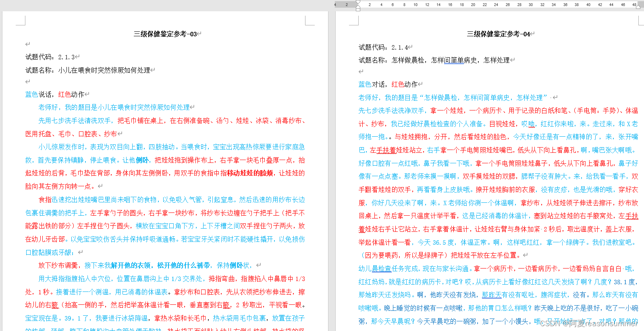Click the line starting "先用七步洗手法清洗双手"
This screenshot has width=644, height=331.
point(172,121)
